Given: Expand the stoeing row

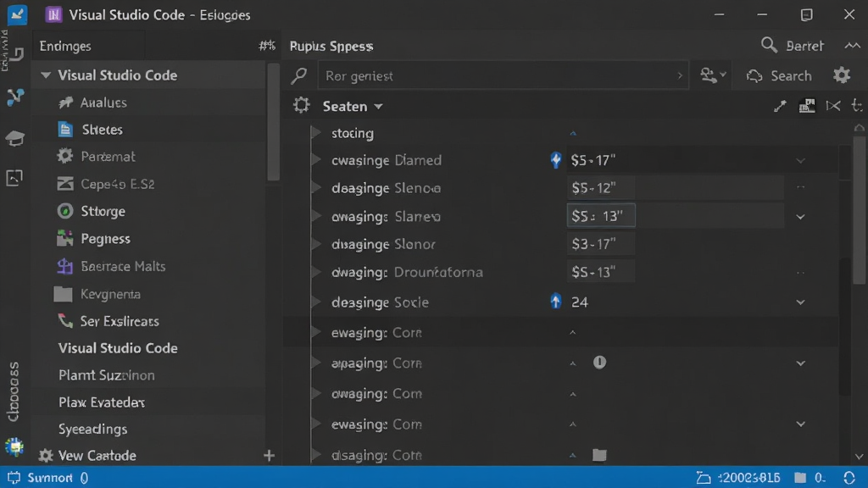Looking at the screenshot, I should click(x=316, y=133).
